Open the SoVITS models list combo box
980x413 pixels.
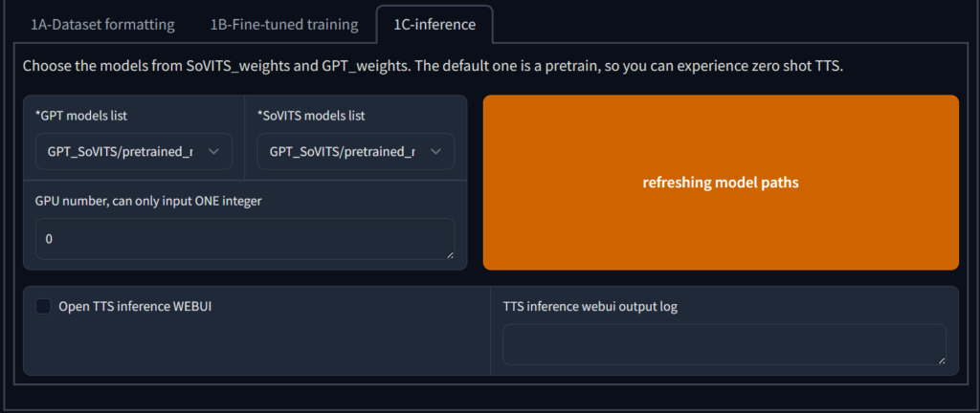[x=343, y=151]
